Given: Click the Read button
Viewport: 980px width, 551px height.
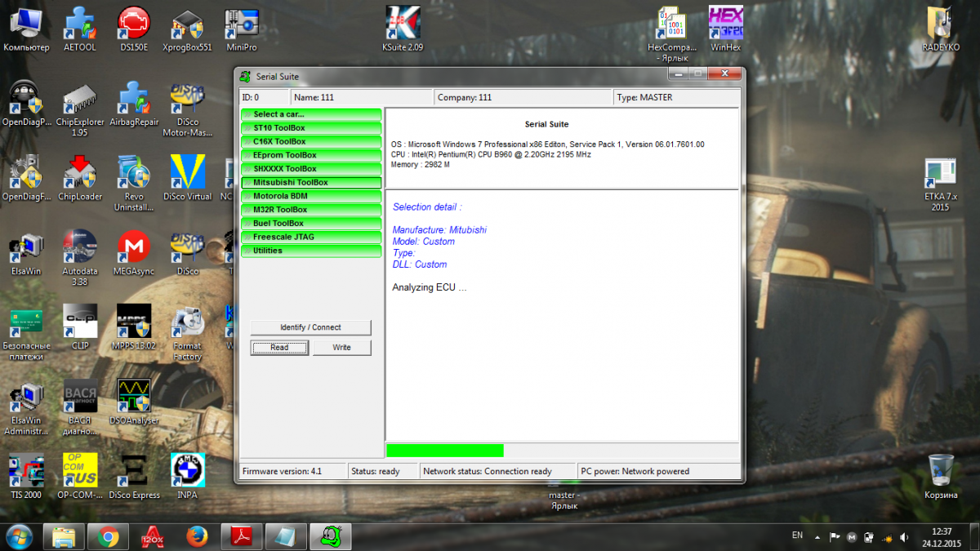Looking at the screenshot, I should (279, 348).
